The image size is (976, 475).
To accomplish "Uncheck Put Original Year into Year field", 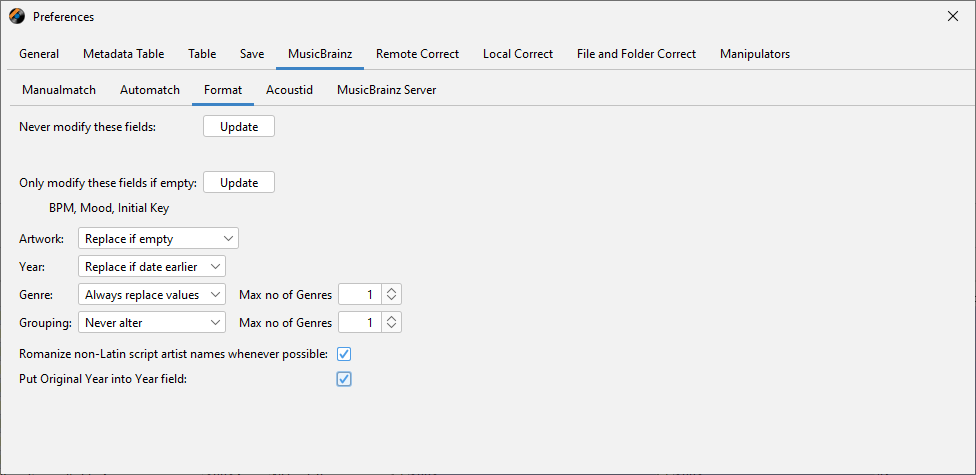I will pos(344,379).
